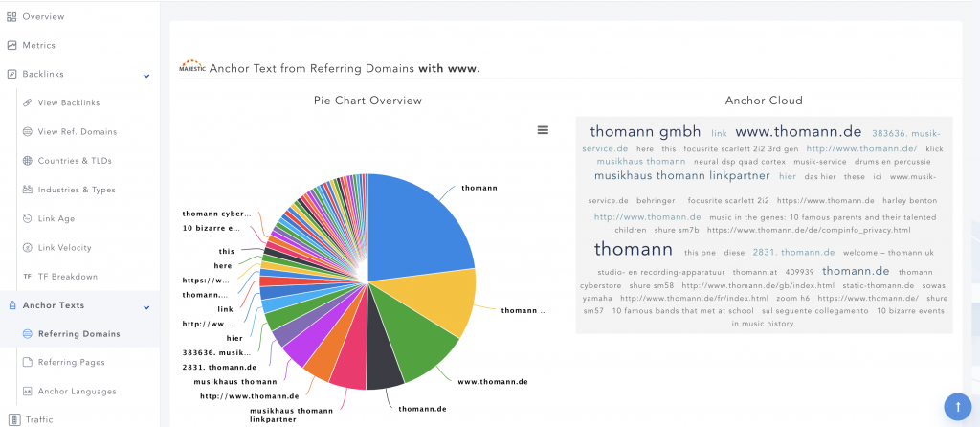This screenshot has height=427, width=980.
Task: Click the Referring Pages page icon
Action: 27,363
